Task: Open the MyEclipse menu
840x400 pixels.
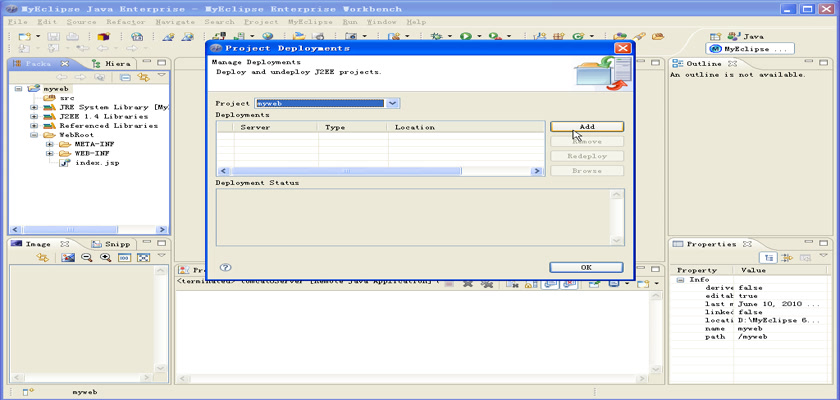Action: click(x=310, y=22)
